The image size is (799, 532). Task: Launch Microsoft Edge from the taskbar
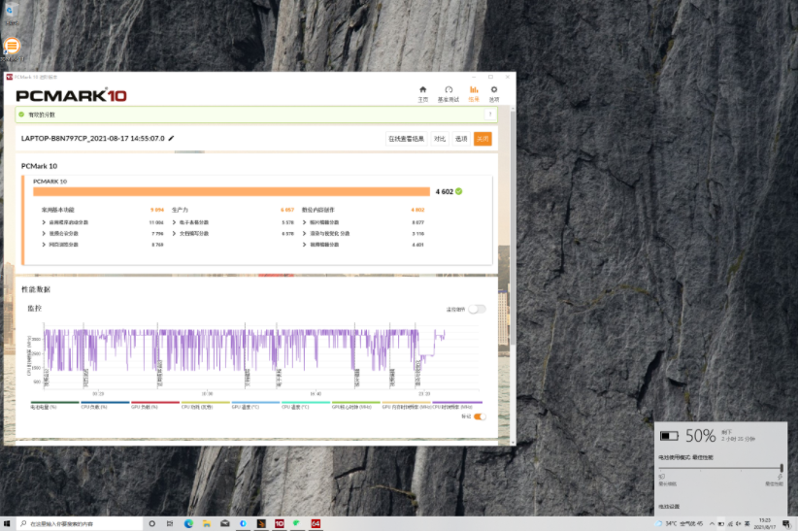pos(188,524)
